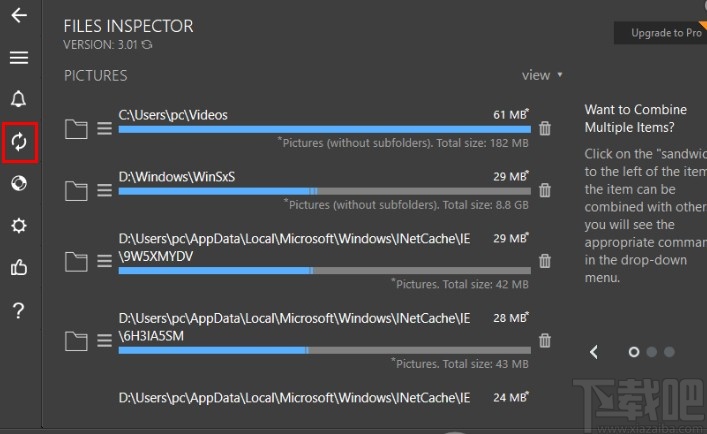Screen dimensions: 707x434
Task: Click the globe icon in sidebar
Action: 18,183
